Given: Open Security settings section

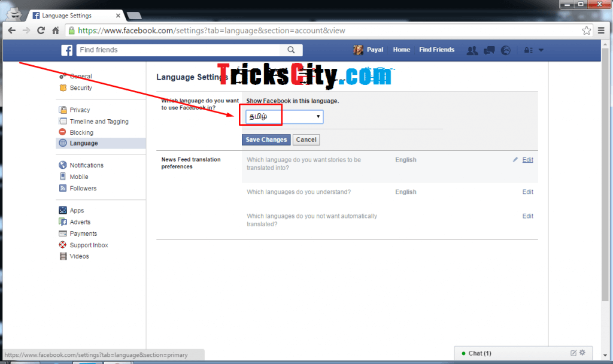Looking at the screenshot, I should 81,88.
